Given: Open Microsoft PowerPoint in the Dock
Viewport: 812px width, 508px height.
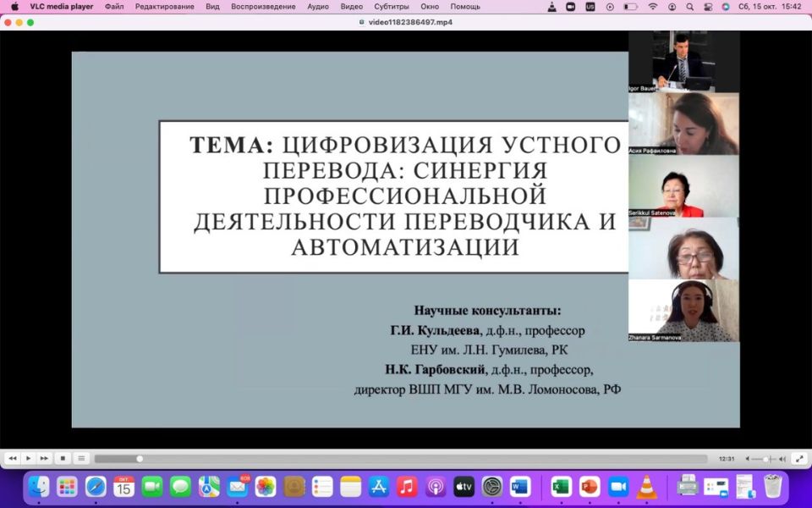Looking at the screenshot, I should click(x=590, y=487).
